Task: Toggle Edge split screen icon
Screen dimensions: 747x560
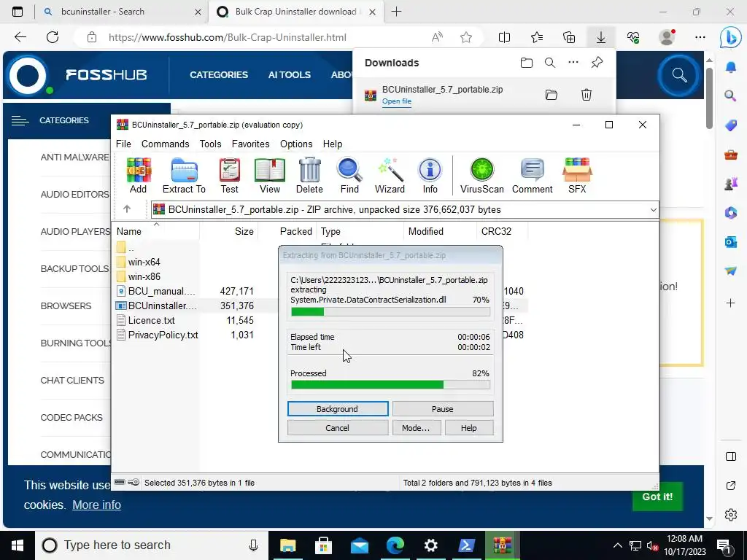Action: point(504,37)
